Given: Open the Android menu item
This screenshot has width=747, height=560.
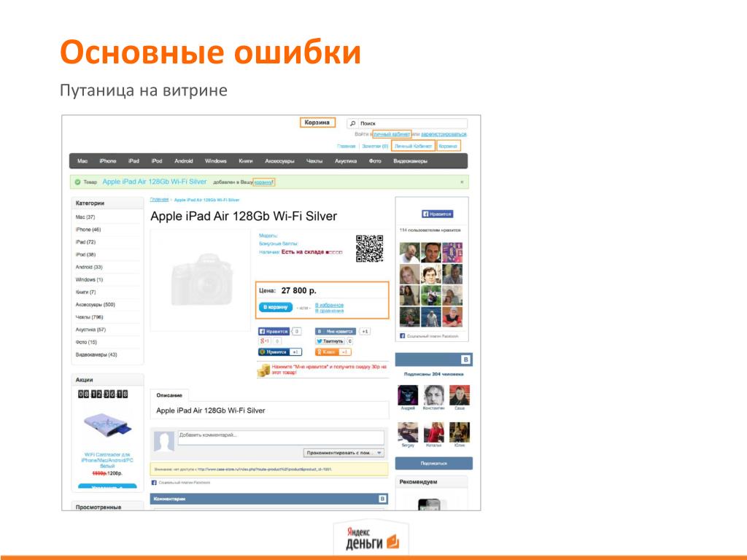Looking at the screenshot, I should coord(183,161).
